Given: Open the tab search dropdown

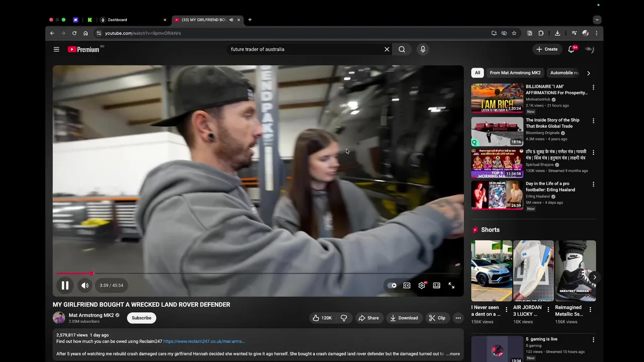Looking at the screenshot, I should point(597,20).
